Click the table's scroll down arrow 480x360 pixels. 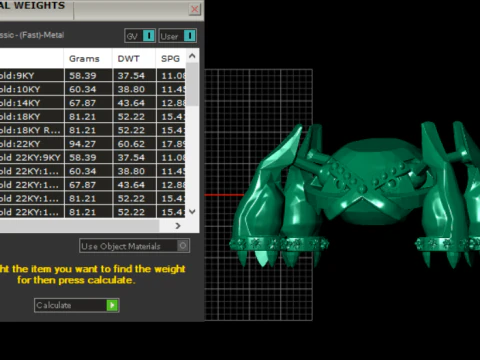click(192, 211)
